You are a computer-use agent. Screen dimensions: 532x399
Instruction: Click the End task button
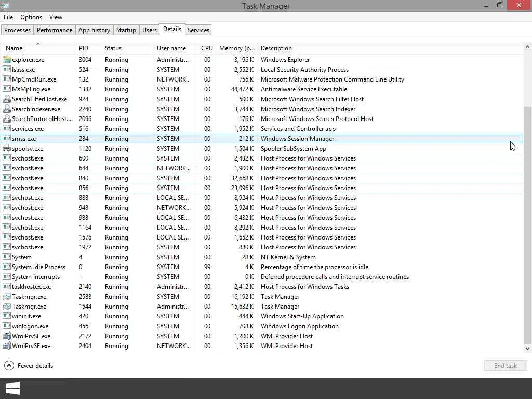[506, 365]
